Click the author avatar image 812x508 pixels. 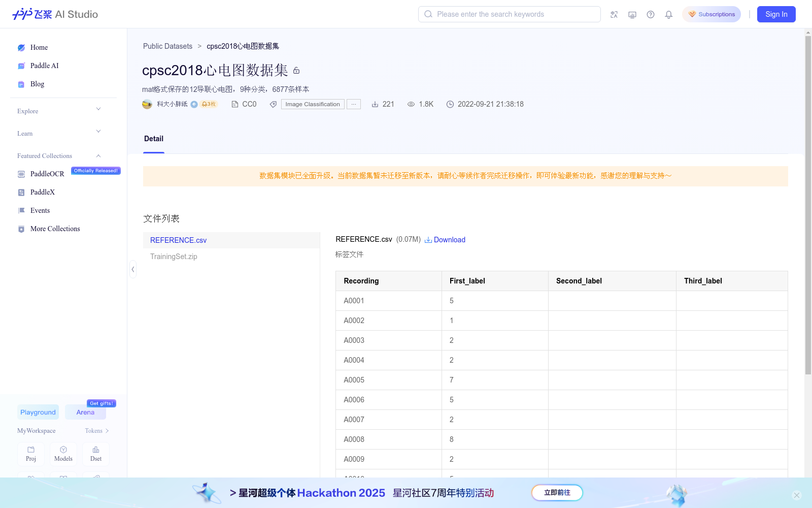[x=147, y=104]
